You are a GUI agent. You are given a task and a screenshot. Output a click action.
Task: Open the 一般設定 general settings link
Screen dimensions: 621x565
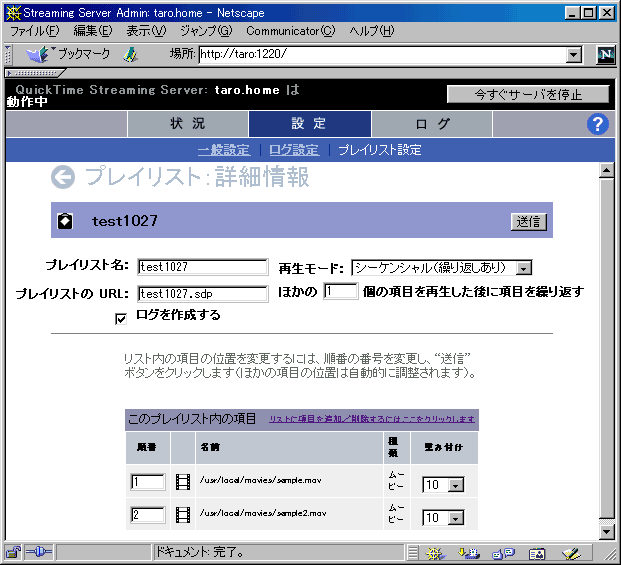[223, 150]
